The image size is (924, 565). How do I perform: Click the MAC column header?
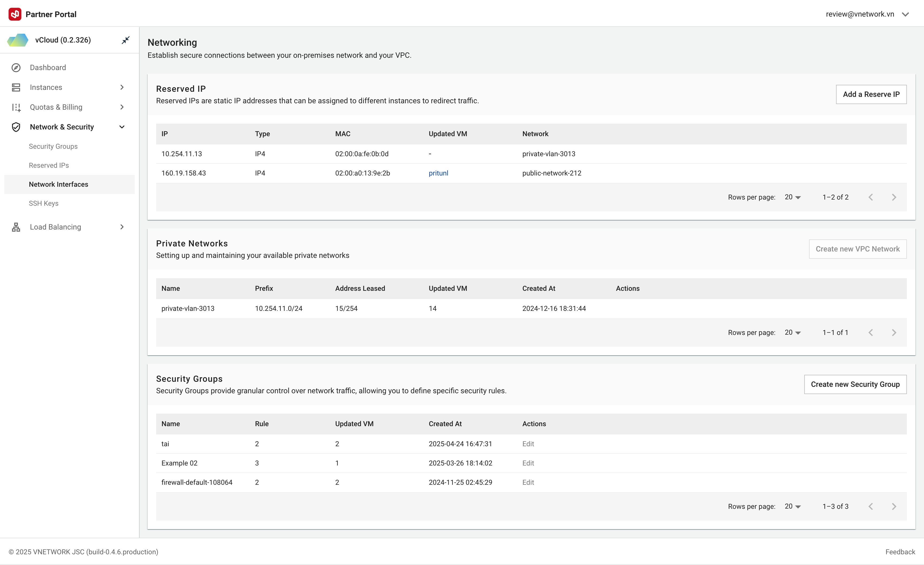[343, 134]
